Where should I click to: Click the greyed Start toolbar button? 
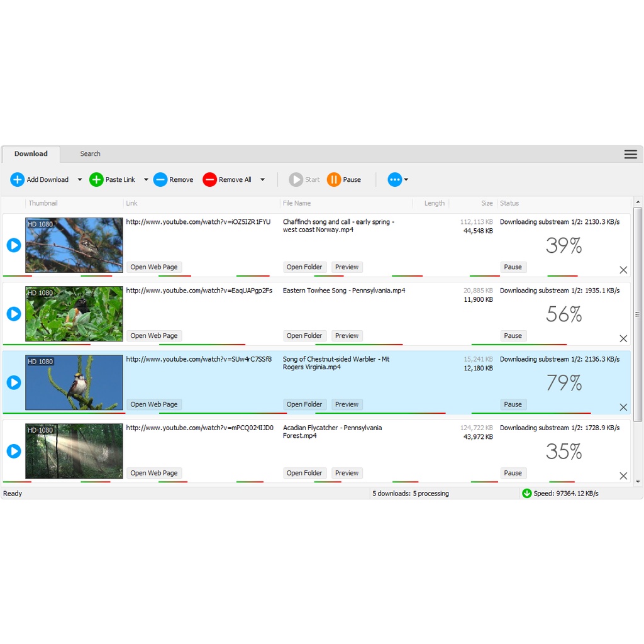click(x=304, y=179)
